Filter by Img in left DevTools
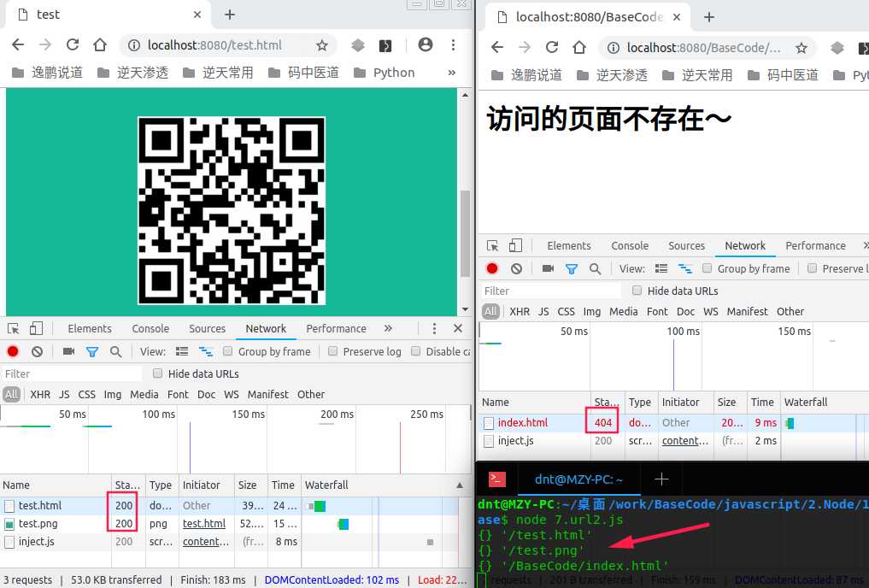 (x=113, y=394)
